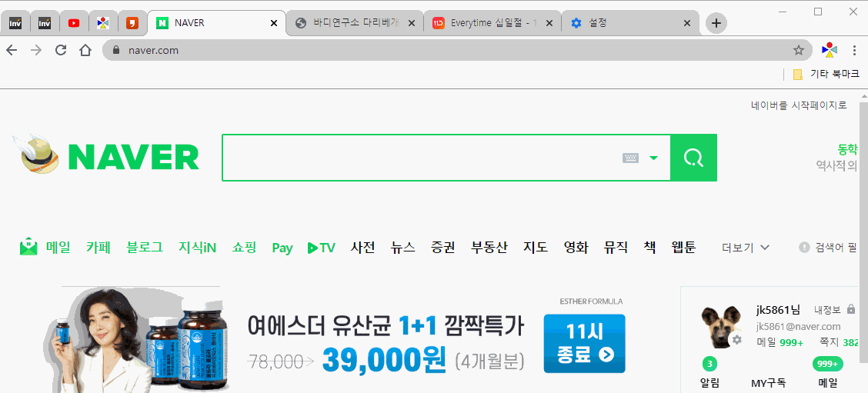The width and height of the screenshot is (868, 393).
Task: Open 사전 from the service menu
Action: (x=363, y=248)
